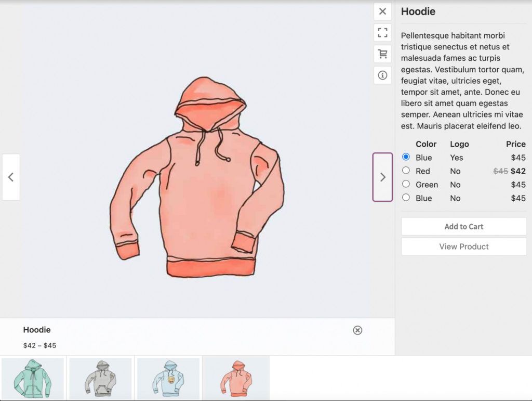Viewport: 532px width, 401px height.
Task: Dismiss the Hoodie caption bar
Action: pos(357,330)
